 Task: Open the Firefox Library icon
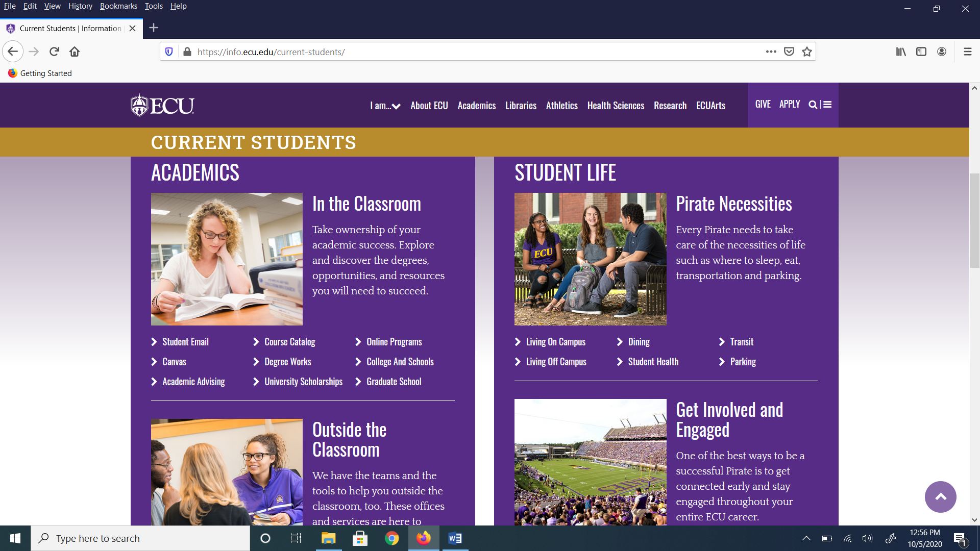(x=901, y=52)
